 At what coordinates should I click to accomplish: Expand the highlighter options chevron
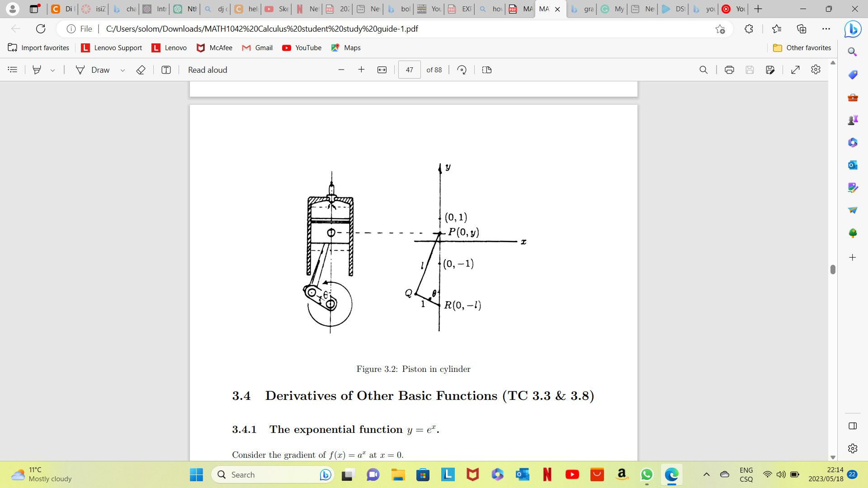pyautogui.click(x=53, y=70)
